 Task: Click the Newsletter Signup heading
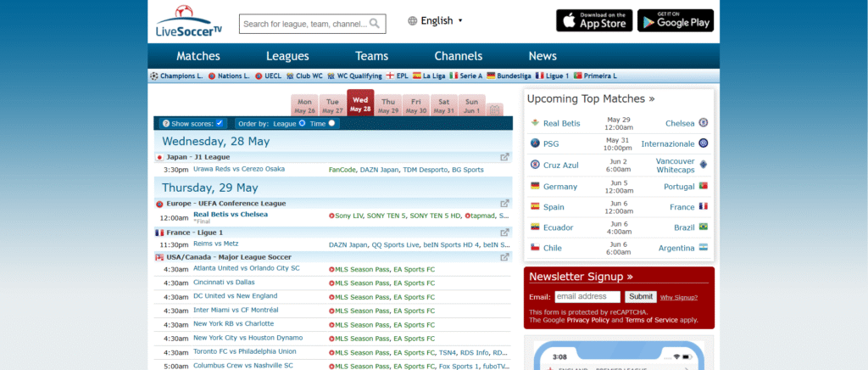(x=581, y=277)
